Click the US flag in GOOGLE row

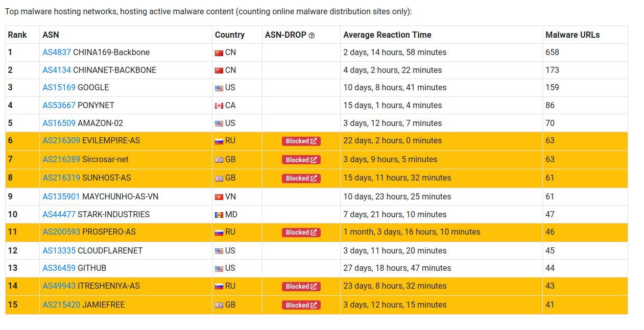tap(219, 88)
